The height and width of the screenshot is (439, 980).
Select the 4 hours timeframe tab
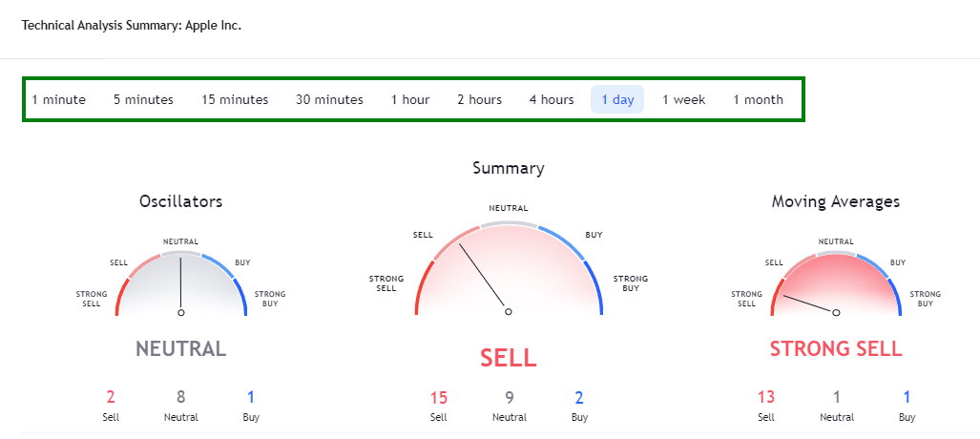(552, 99)
